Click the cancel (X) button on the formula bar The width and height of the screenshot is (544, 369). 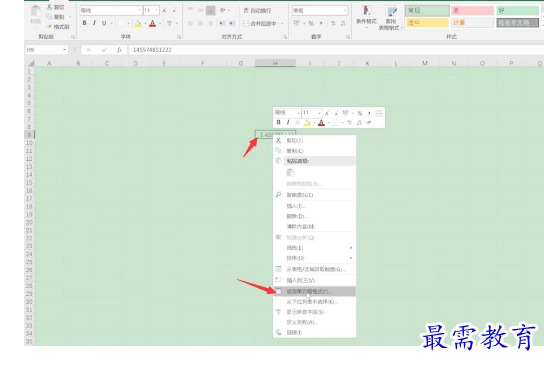[x=89, y=50]
